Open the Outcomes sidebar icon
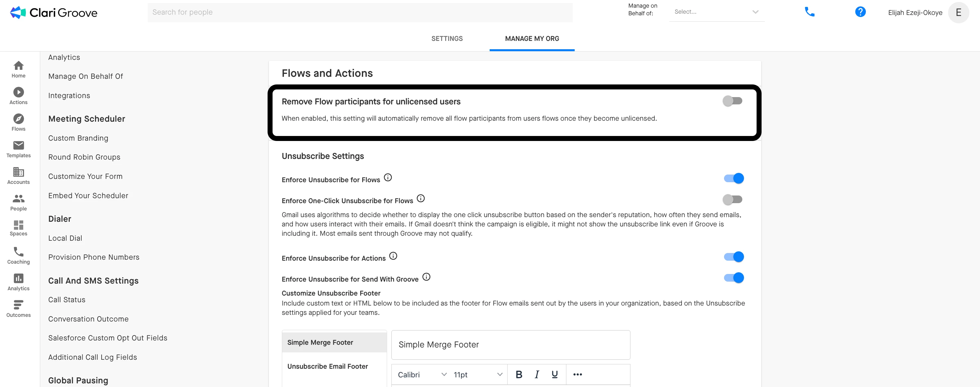This screenshot has width=980, height=387. click(18, 305)
